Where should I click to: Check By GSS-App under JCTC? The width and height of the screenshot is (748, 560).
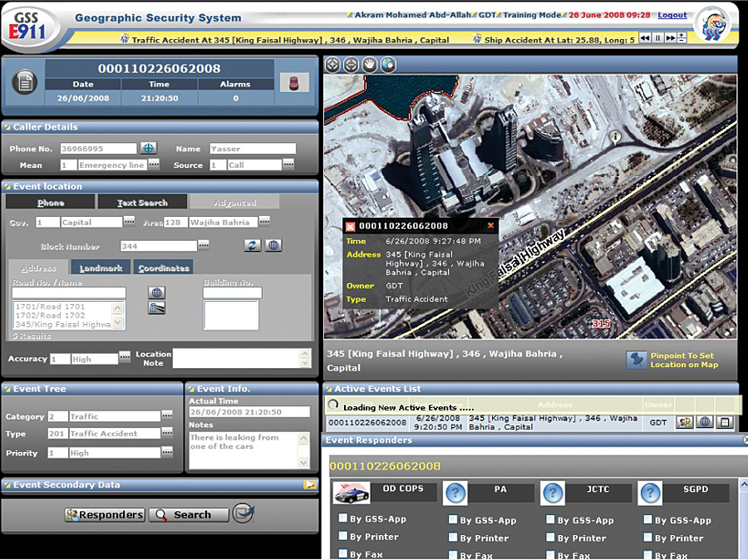pos(550,519)
